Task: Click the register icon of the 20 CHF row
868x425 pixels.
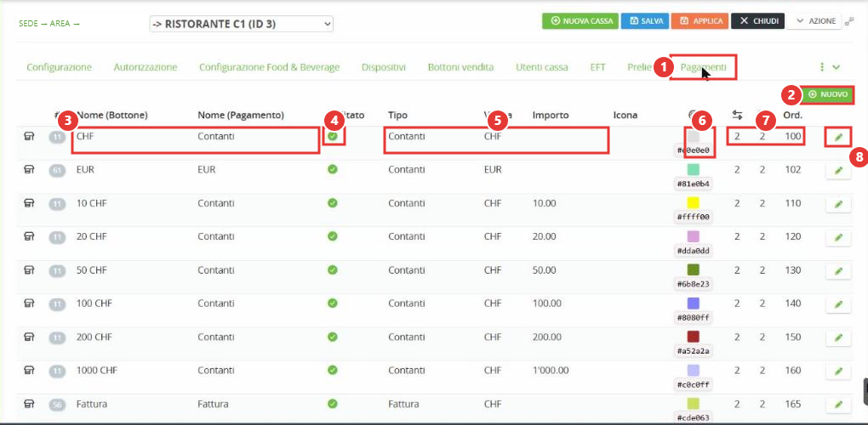Action: (x=29, y=236)
